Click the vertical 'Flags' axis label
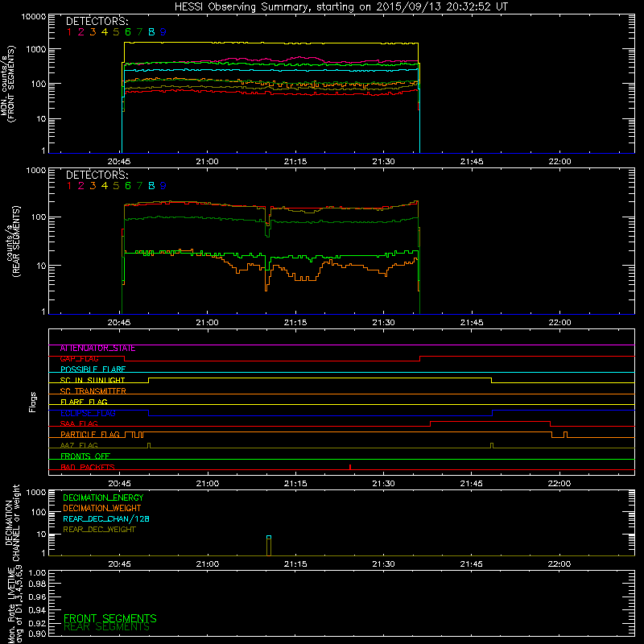The height and width of the screenshot is (644, 644). (33, 402)
